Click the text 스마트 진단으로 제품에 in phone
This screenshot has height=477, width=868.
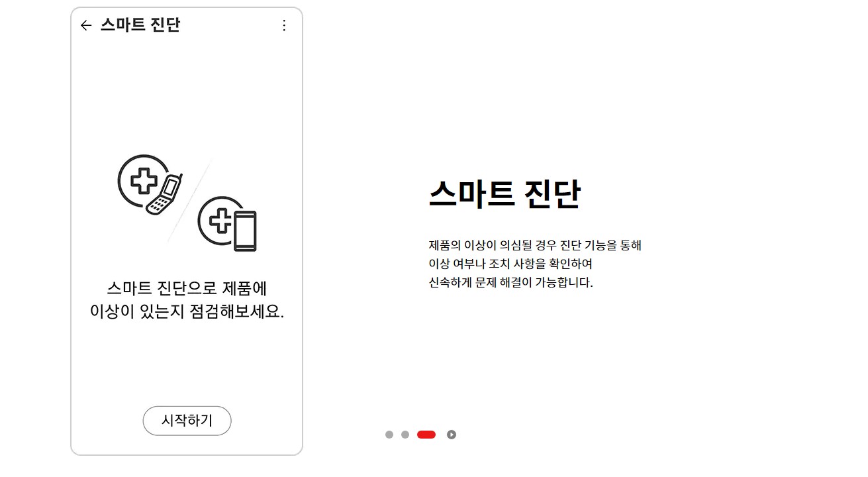[x=187, y=289]
